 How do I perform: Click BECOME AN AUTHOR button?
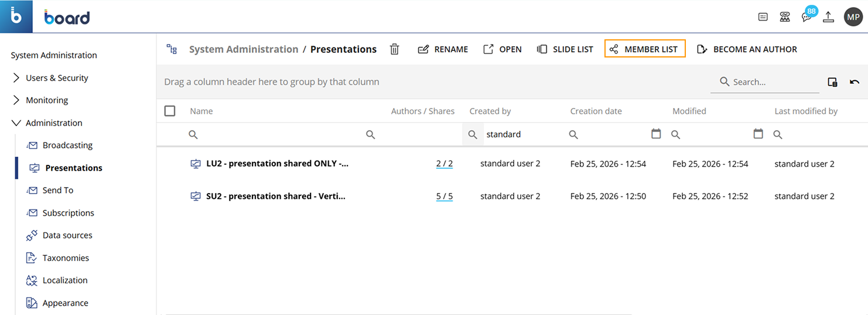pyautogui.click(x=747, y=49)
